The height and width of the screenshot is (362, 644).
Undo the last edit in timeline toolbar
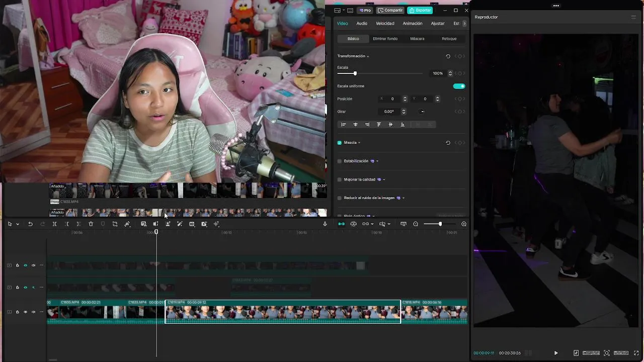[30, 224]
